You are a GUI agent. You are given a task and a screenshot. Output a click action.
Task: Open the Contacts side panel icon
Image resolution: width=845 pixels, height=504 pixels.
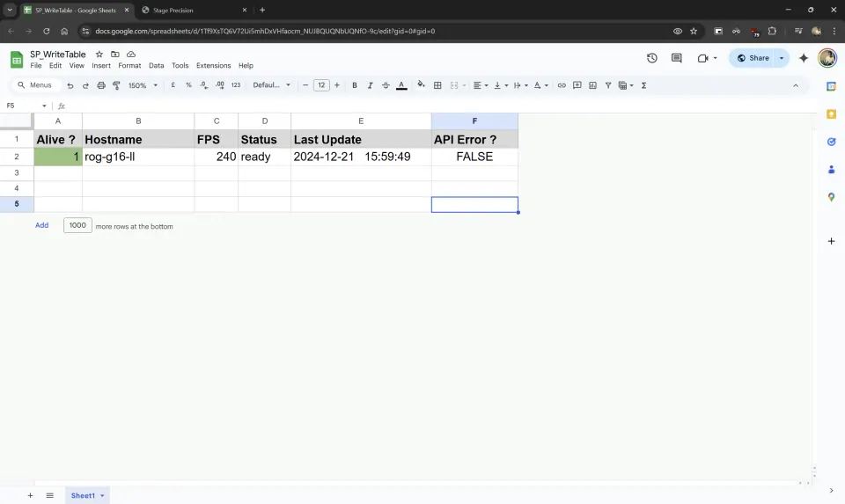pyautogui.click(x=831, y=170)
